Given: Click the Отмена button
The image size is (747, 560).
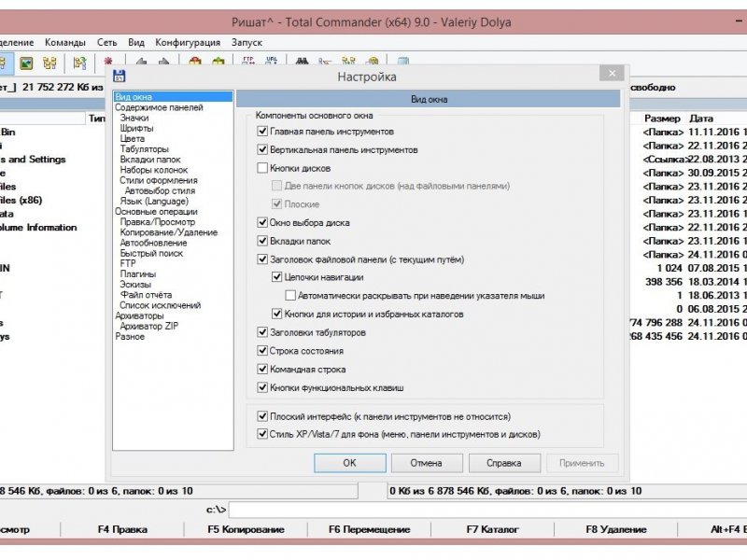Looking at the screenshot, I should (x=427, y=463).
